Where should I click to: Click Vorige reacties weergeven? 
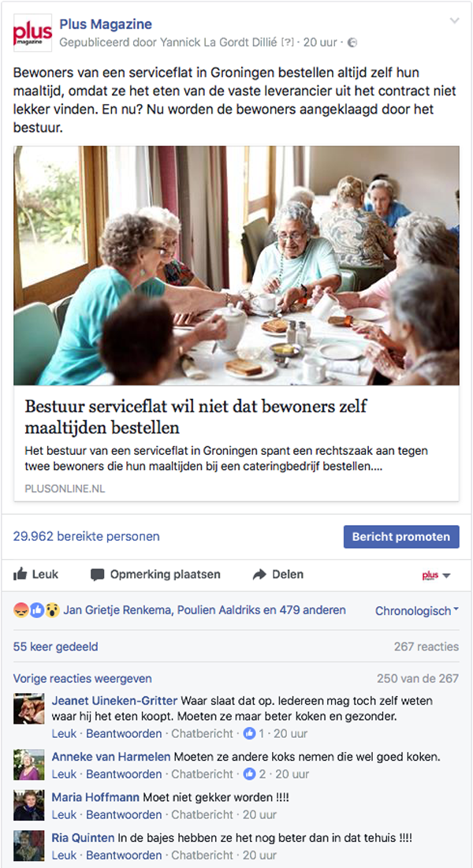[x=83, y=679]
